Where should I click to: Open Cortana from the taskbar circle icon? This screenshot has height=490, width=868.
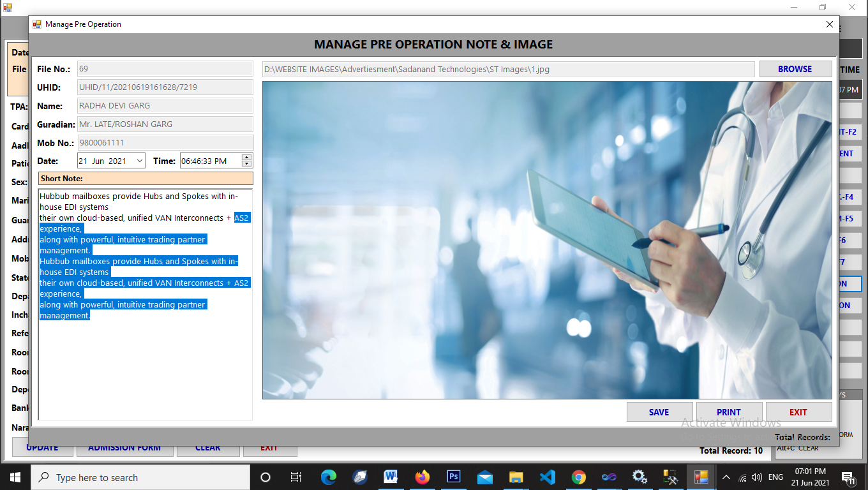tap(266, 477)
